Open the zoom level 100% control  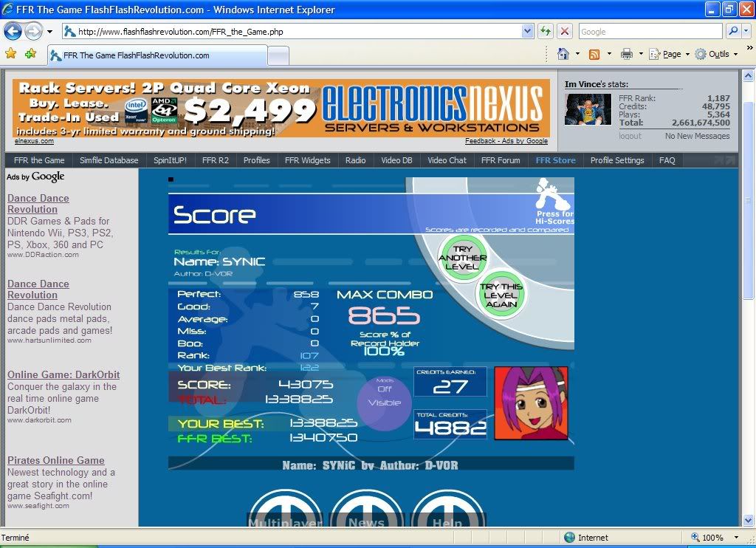(713, 538)
